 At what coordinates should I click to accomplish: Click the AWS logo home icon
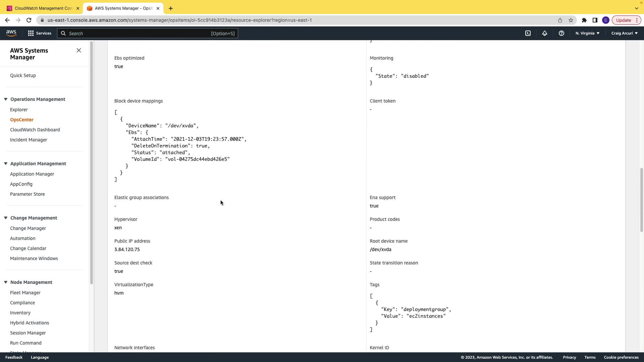coord(11,33)
